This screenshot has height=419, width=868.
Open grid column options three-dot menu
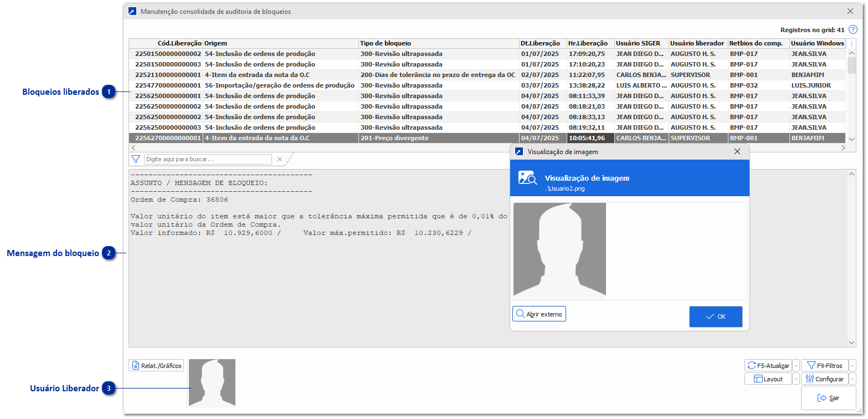(x=851, y=44)
